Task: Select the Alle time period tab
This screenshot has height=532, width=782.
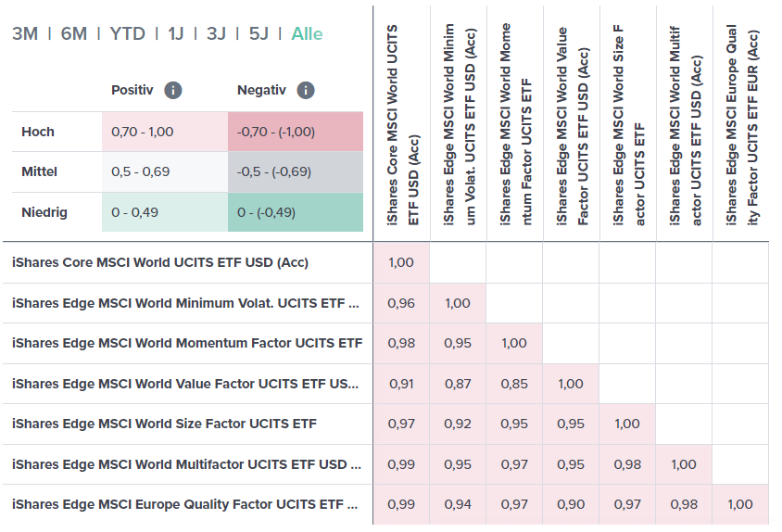Action: 308,34
